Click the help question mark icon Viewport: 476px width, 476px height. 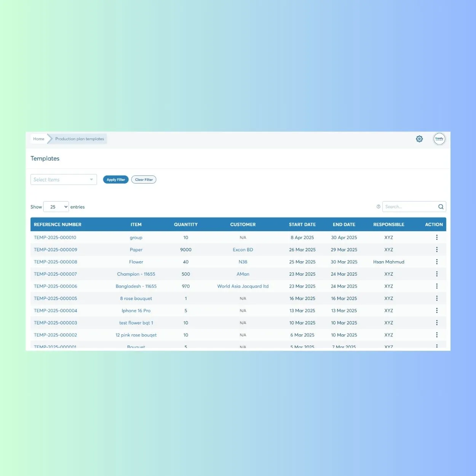(378, 206)
